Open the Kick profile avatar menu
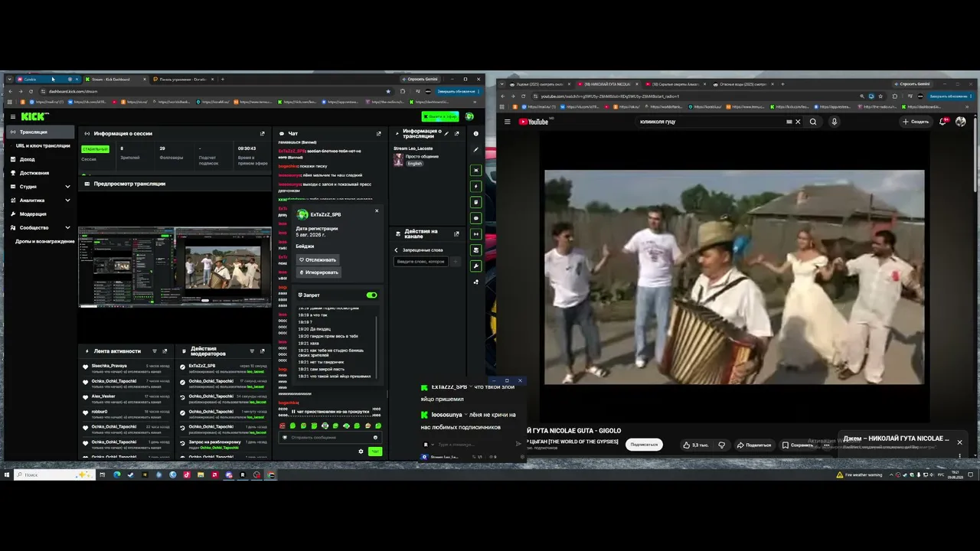 coord(469,116)
